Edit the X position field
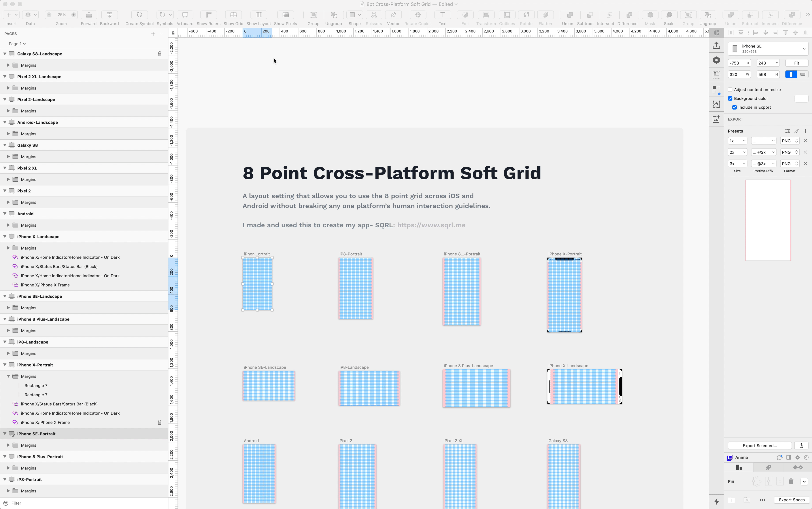812x509 pixels. 739,63
